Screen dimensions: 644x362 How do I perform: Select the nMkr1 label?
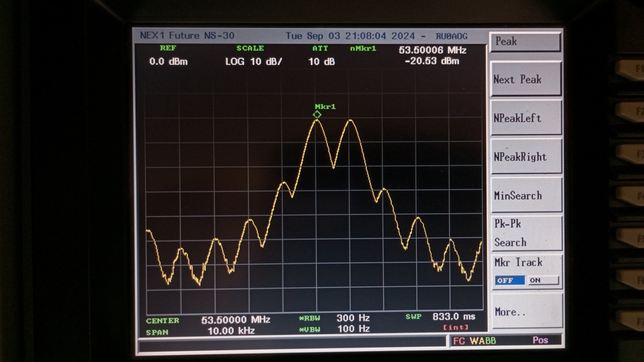tap(363, 48)
